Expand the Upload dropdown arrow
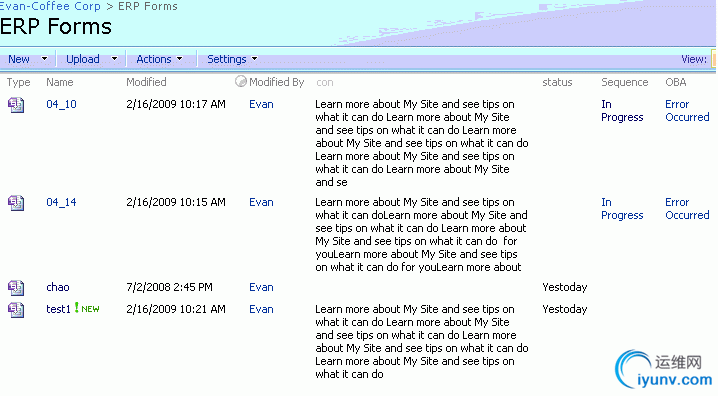The height and width of the screenshot is (396, 718). [114, 59]
